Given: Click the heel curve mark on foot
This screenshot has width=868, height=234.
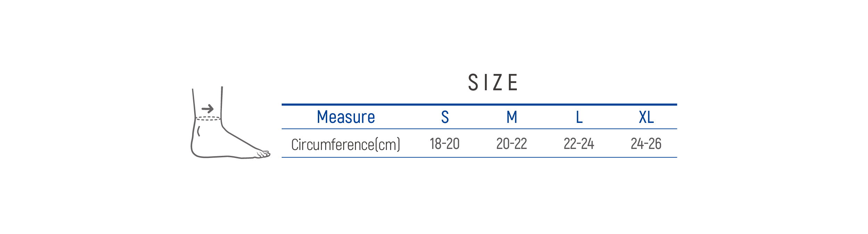Looking at the screenshot, I should pos(198,131).
